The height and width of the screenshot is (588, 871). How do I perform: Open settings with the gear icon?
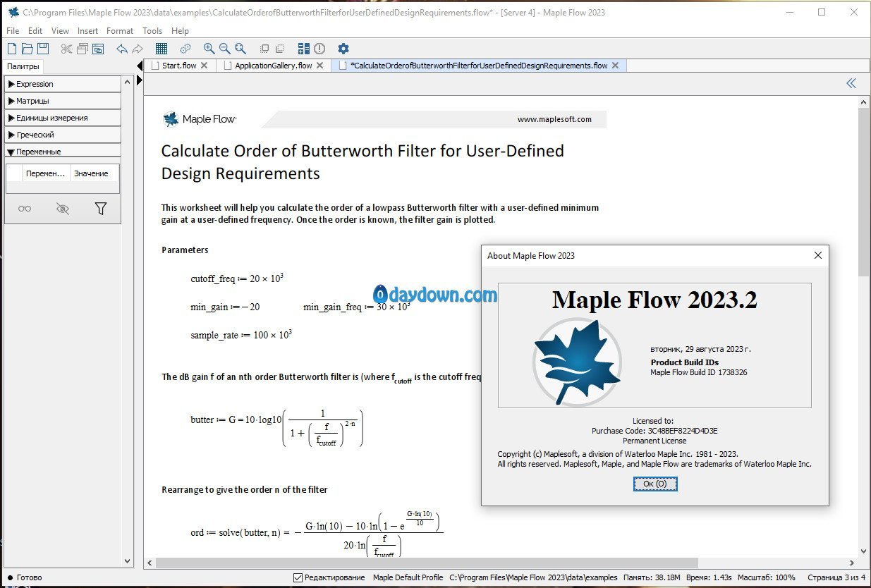tap(343, 49)
